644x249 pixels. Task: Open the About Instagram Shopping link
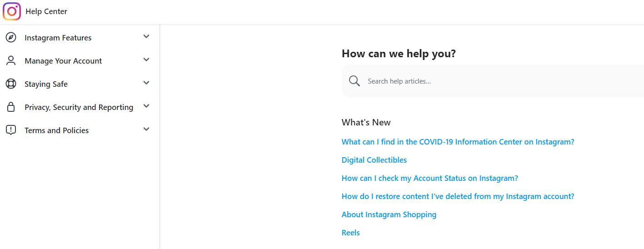point(389,214)
